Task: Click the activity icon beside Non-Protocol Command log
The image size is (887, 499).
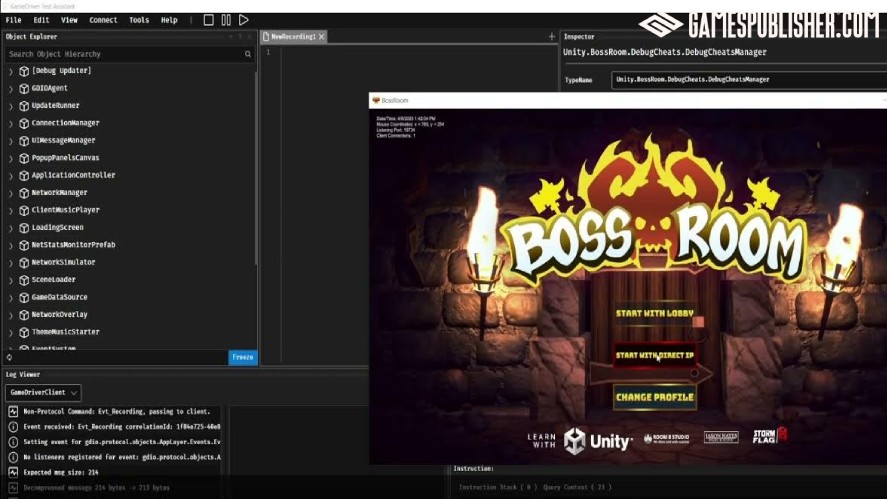Action: pos(13,411)
